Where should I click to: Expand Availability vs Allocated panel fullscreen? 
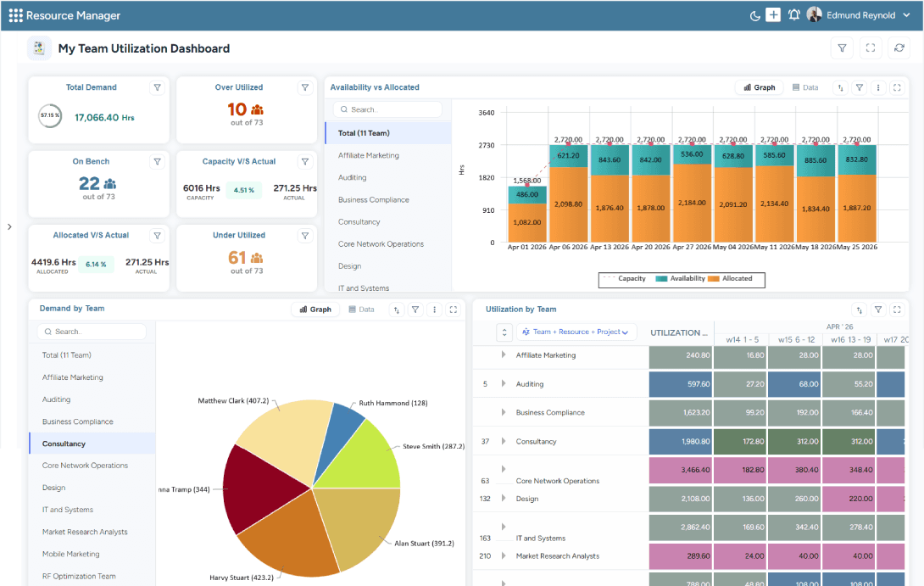[897, 88]
